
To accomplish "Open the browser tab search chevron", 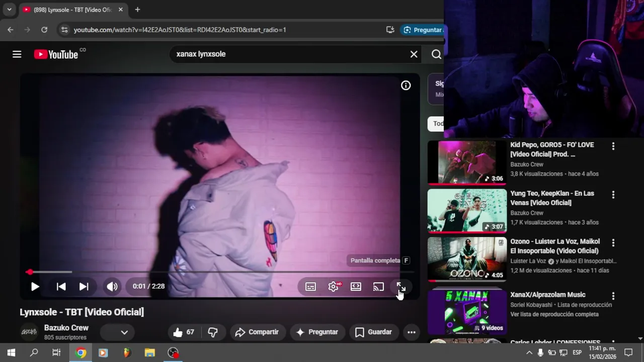I will [9, 10].
